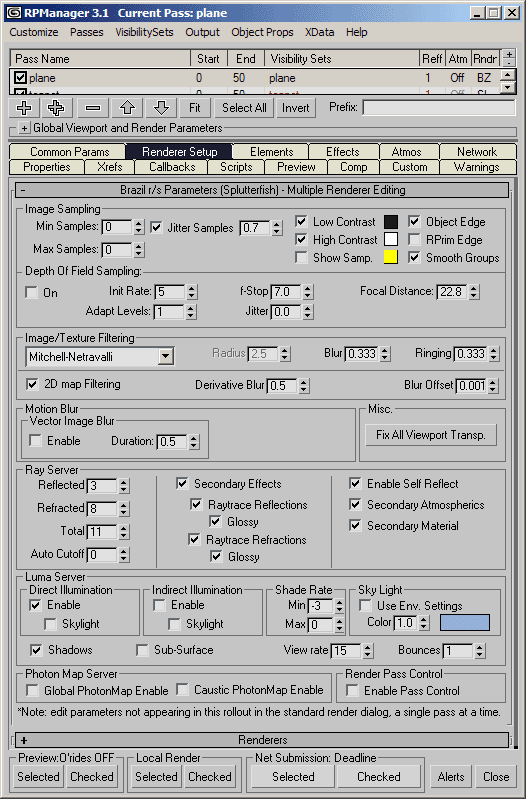
Task: Pick the Show Samp. yellow swatch
Action: pyautogui.click(x=391, y=257)
